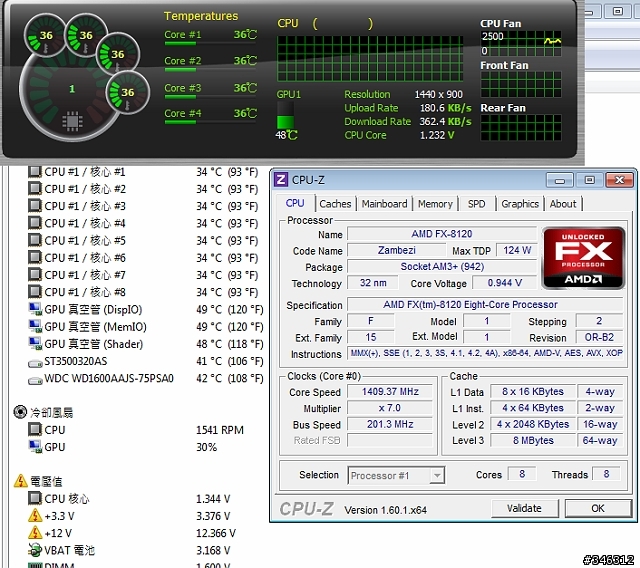The height and width of the screenshot is (568, 640).
Task: Click the VBAT battery icon
Action: click(x=35, y=550)
